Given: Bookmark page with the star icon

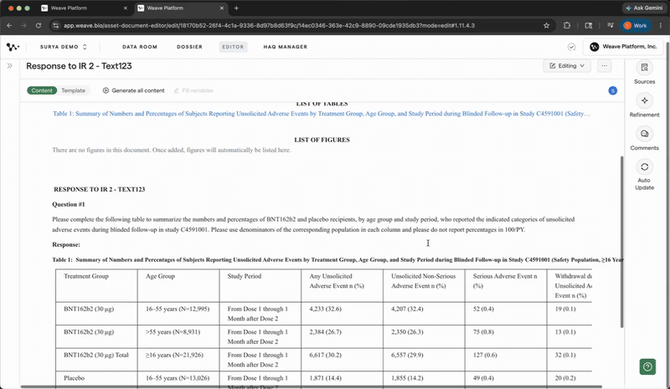Looking at the screenshot, I should (x=546, y=26).
